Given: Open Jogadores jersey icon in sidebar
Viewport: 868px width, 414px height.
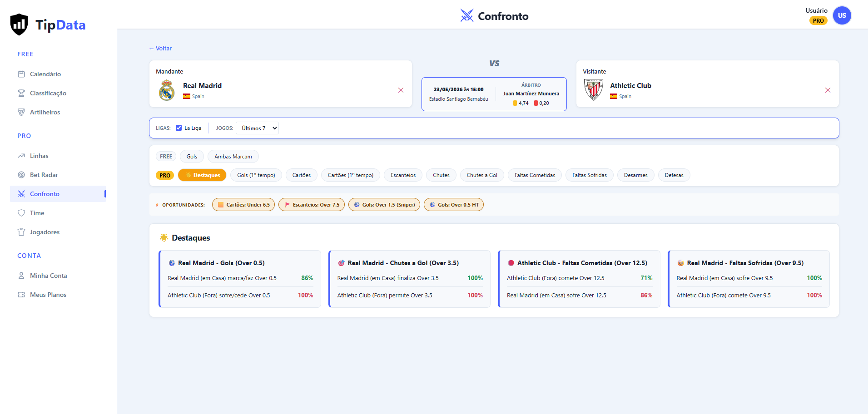Looking at the screenshot, I should (x=21, y=232).
